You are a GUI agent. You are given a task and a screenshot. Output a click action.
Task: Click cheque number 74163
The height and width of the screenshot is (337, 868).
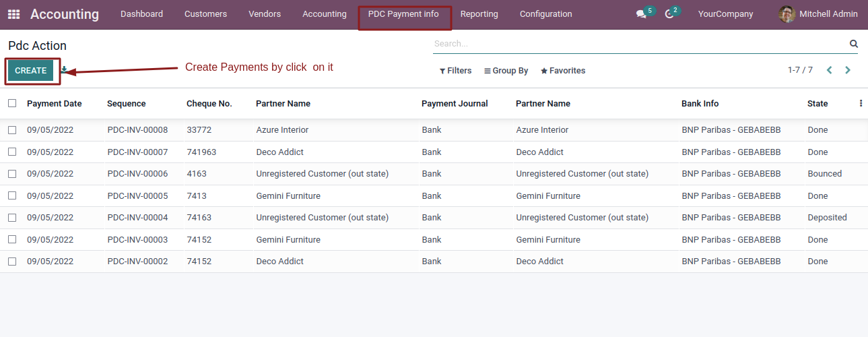(x=199, y=218)
